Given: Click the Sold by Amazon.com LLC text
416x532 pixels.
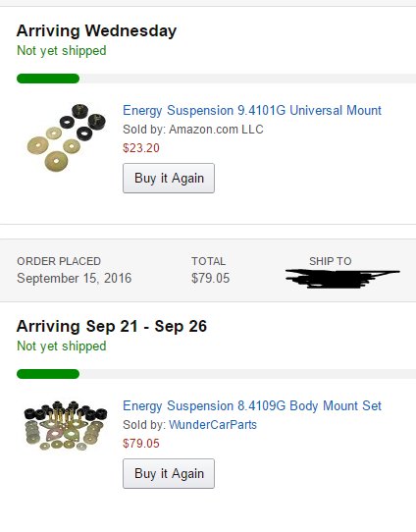Looking at the screenshot, I should (x=193, y=130).
